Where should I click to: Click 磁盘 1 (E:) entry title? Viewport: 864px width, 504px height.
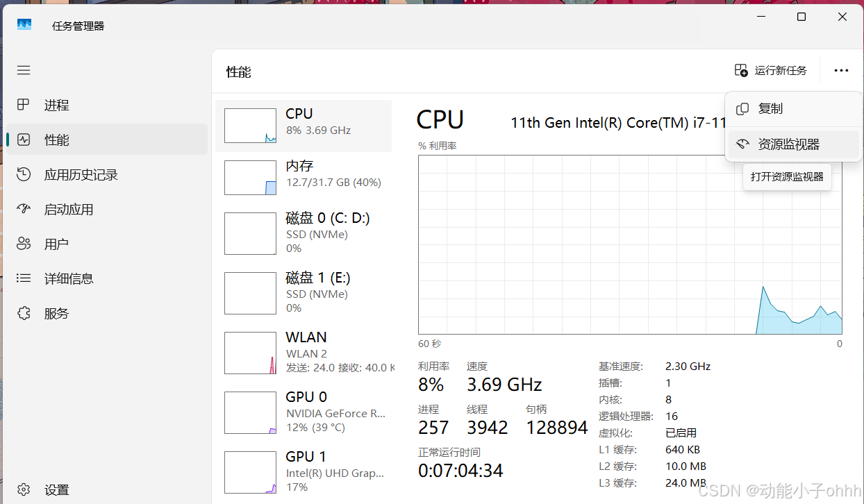[x=318, y=278]
